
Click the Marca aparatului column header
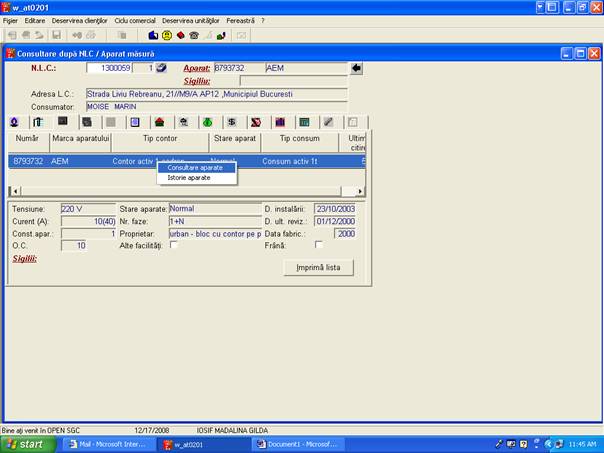[81, 143]
